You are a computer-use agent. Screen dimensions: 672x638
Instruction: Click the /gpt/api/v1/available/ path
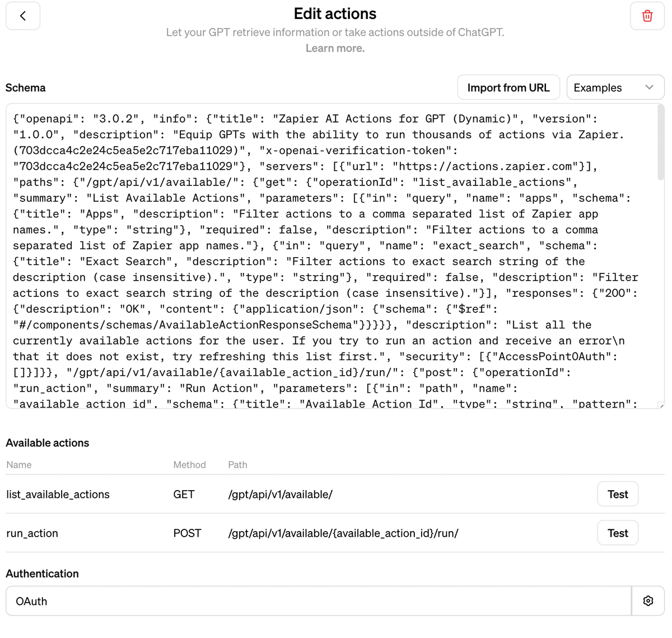point(280,495)
